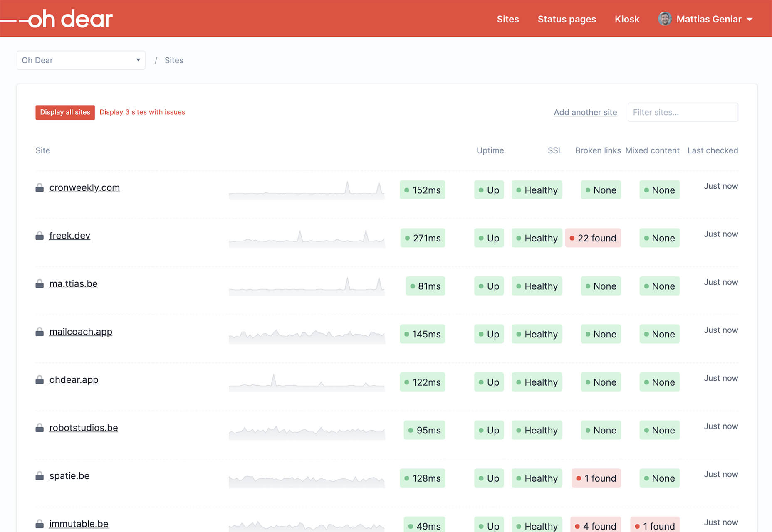Image resolution: width=772 pixels, height=532 pixels.
Task: Click the lock icon beside ohdear.app
Action: [40, 380]
